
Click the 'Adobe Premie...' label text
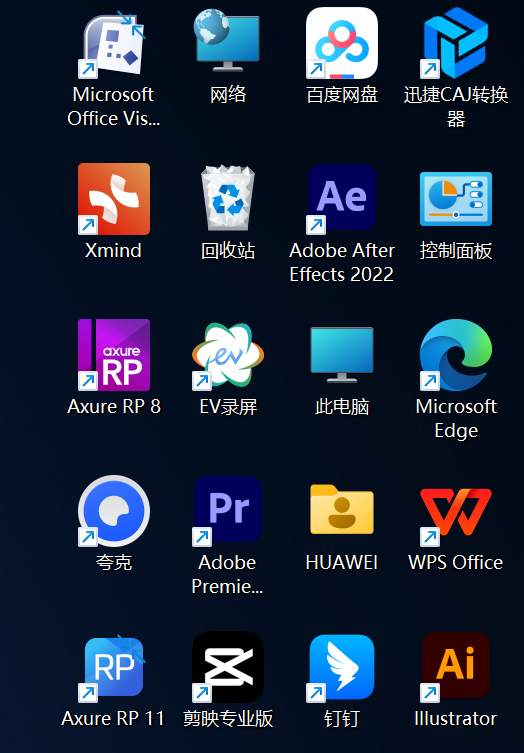click(x=227, y=575)
